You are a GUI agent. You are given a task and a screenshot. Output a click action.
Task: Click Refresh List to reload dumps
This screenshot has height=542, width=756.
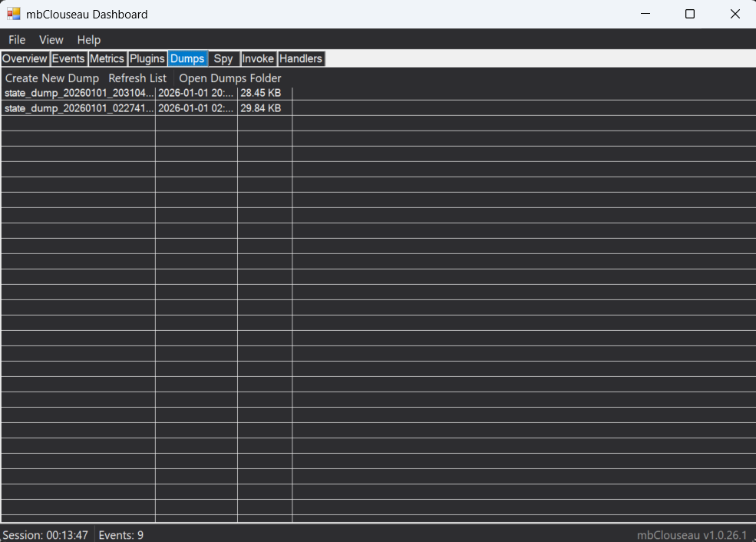coord(137,78)
